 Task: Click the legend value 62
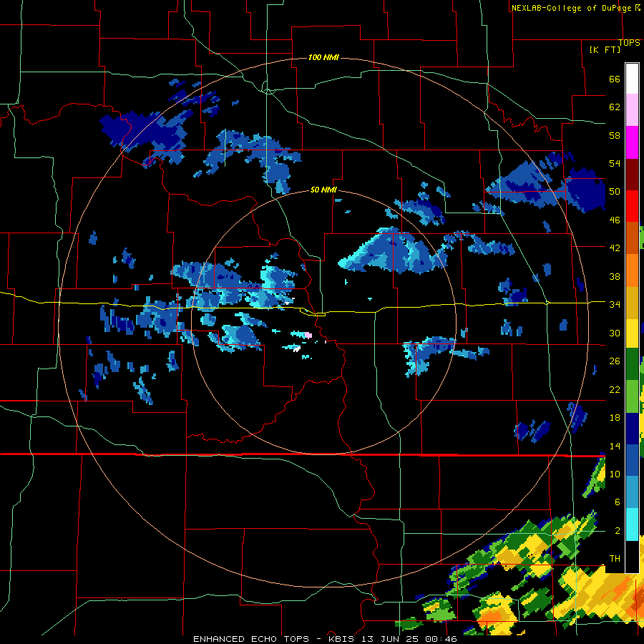[x=615, y=107]
